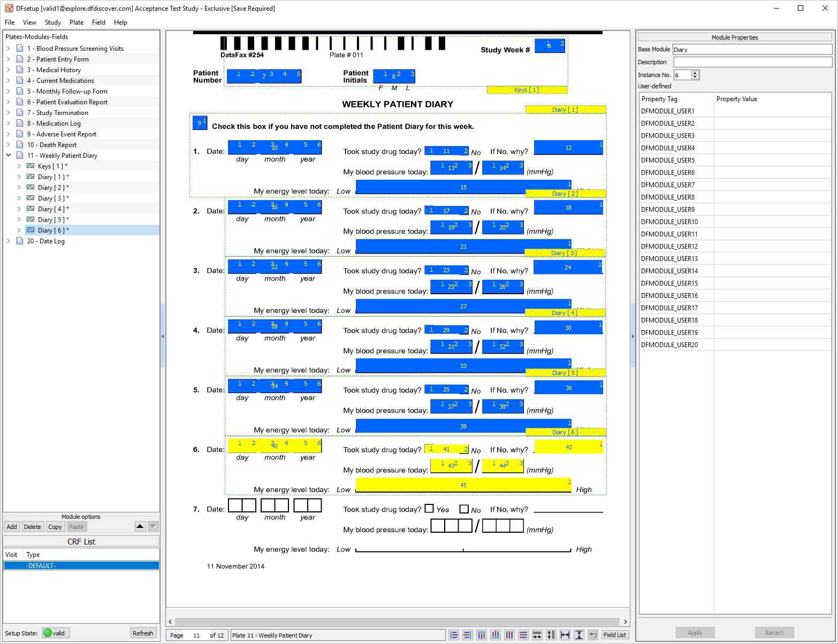Click the align right edges icon
Viewport: 838px width, 644px height.
[x=468, y=635]
